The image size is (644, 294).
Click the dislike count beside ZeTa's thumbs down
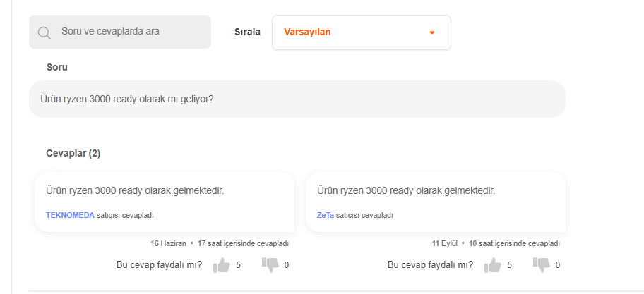[558, 265]
